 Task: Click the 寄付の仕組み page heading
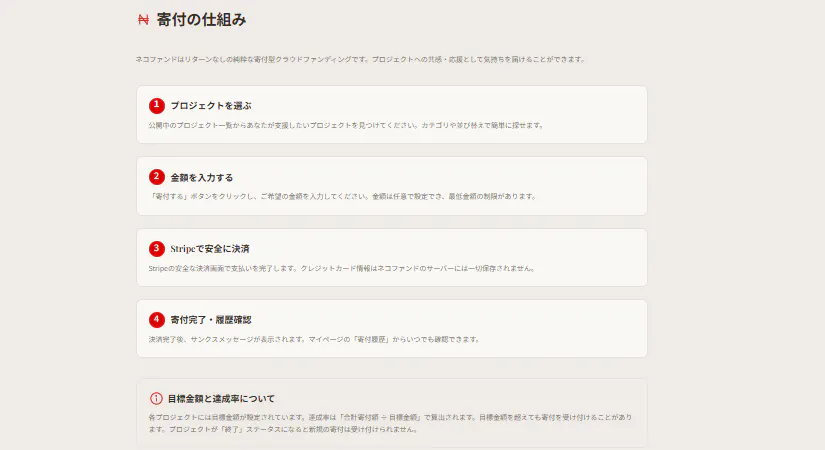[201, 19]
